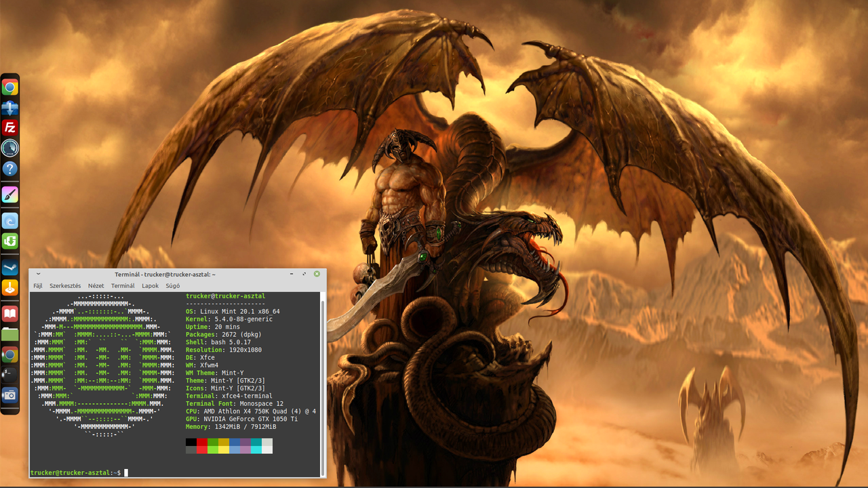Open the orange joystick games icon

click(9, 287)
